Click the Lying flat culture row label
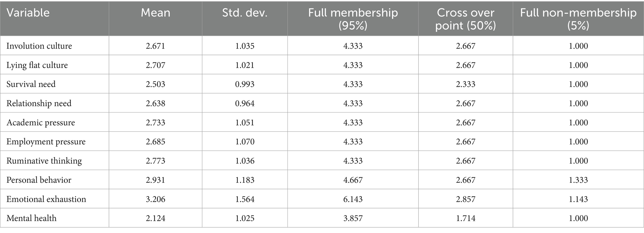This screenshot has height=233, width=644. [37, 65]
